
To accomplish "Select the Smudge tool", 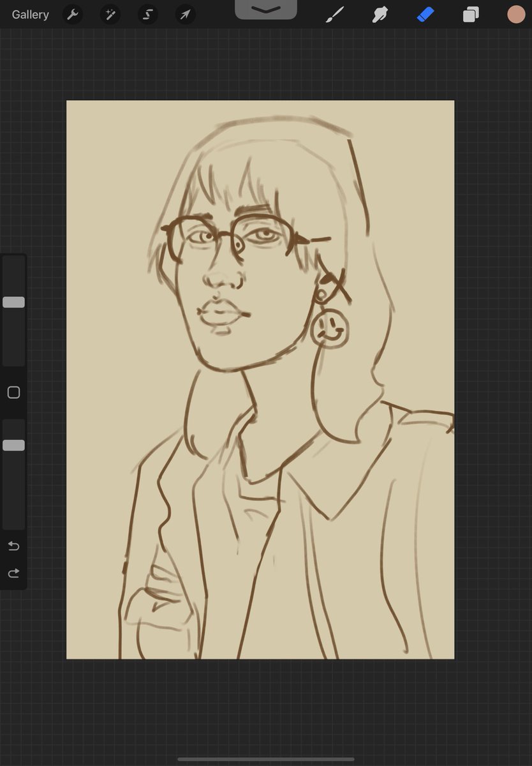I will (x=380, y=15).
